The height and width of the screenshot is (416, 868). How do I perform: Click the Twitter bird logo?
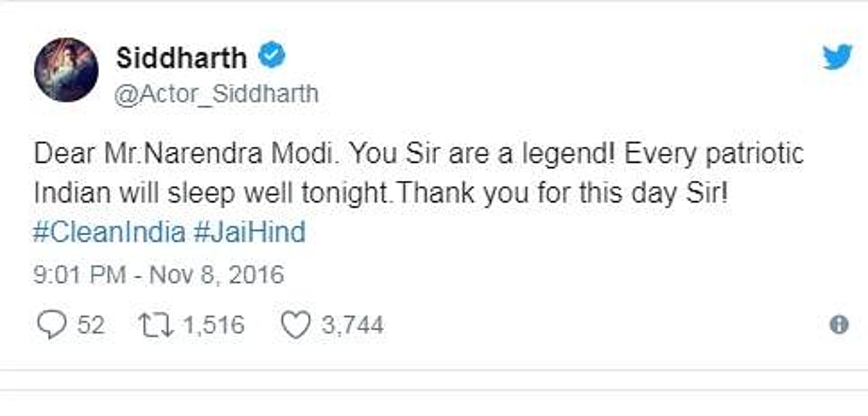tap(838, 57)
